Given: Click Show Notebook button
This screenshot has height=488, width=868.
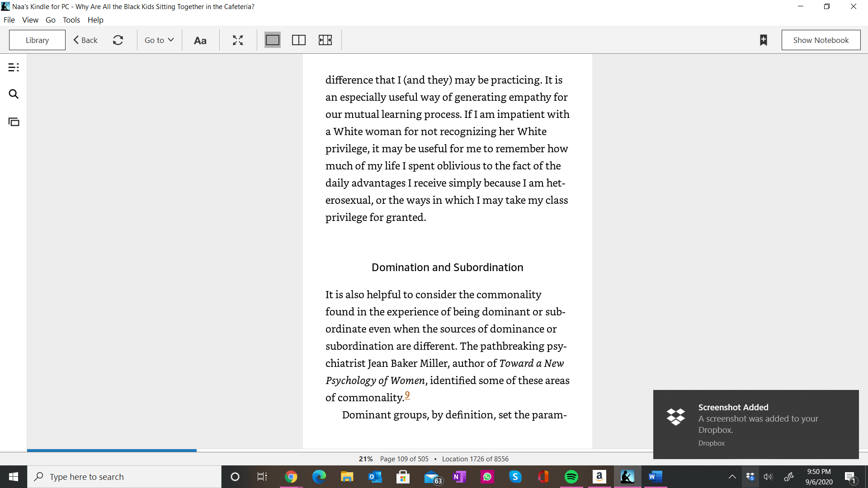Looking at the screenshot, I should (x=821, y=40).
